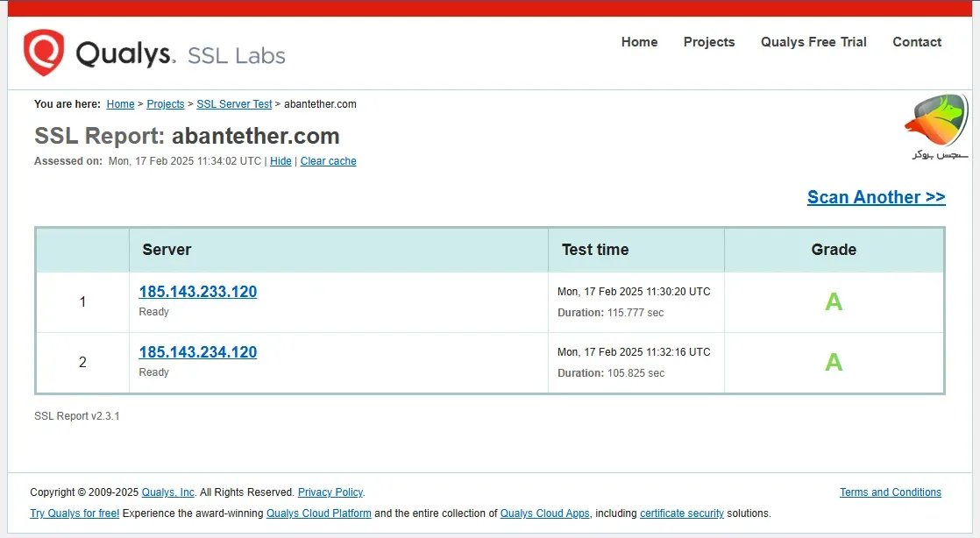
Task: Open the Terms and Conditions link
Action: pyautogui.click(x=890, y=492)
